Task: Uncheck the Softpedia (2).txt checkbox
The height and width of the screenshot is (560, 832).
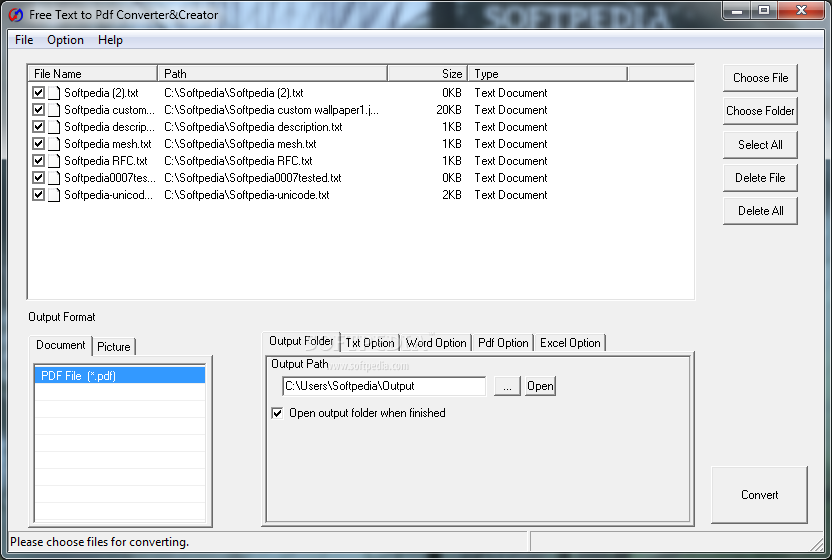Action: [38, 93]
